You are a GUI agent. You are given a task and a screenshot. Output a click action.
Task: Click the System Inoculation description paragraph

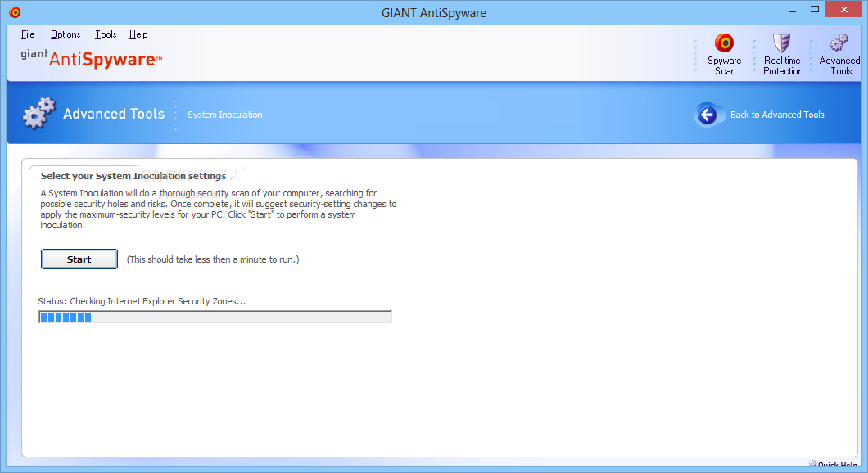point(219,209)
